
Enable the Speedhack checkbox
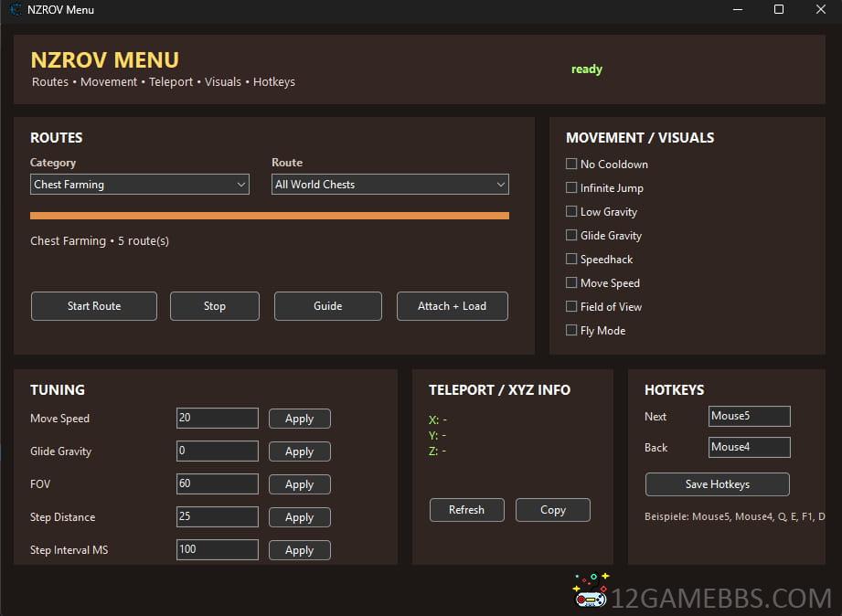click(571, 259)
